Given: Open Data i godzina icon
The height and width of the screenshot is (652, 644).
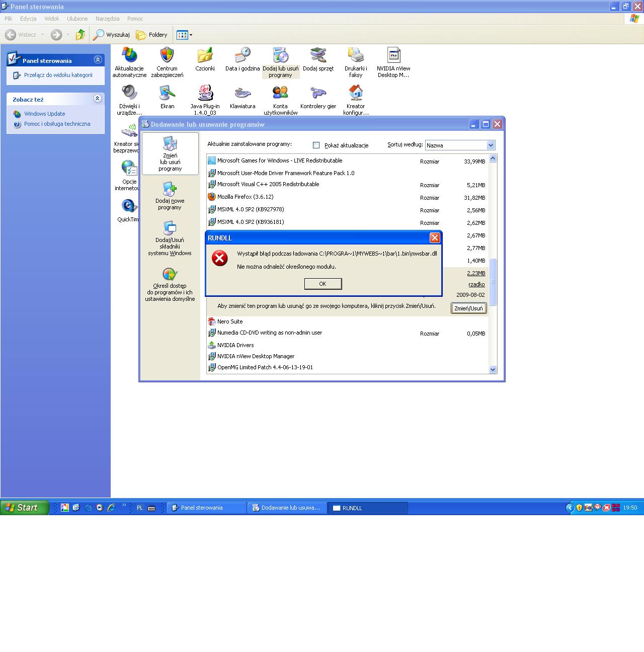Looking at the screenshot, I should pyautogui.click(x=243, y=59).
